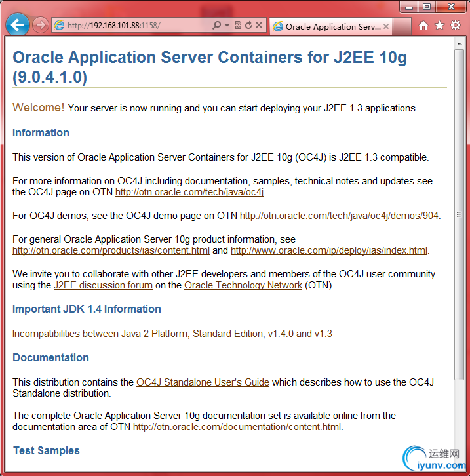Open the J2EE discussion forum link
The width and height of the screenshot is (470, 476).
[103, 285]
